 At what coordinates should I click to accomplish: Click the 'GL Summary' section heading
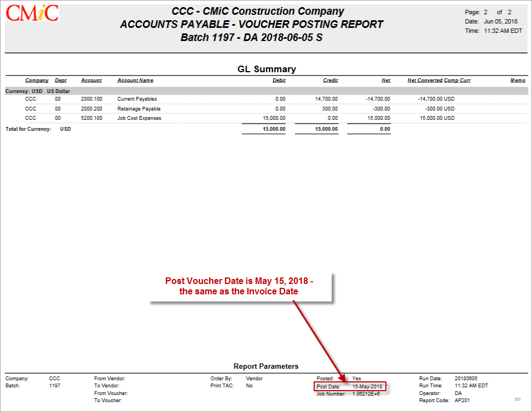tap(267, 69)
